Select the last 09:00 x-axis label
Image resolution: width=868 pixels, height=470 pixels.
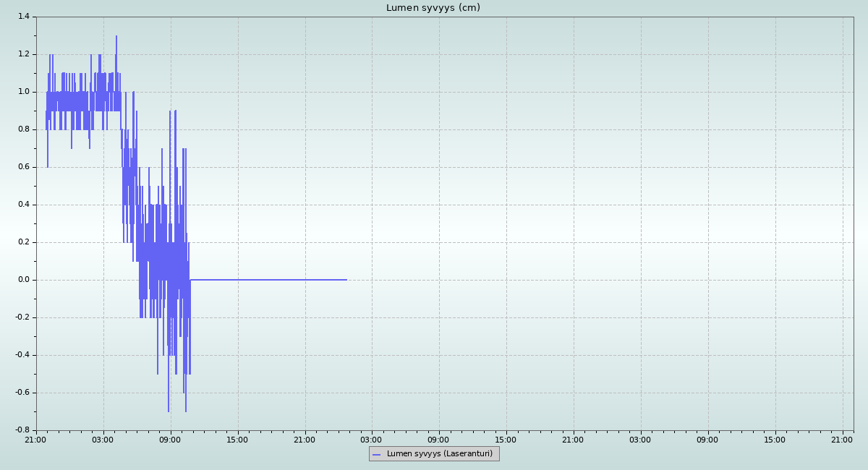click(x=707, y=440)
